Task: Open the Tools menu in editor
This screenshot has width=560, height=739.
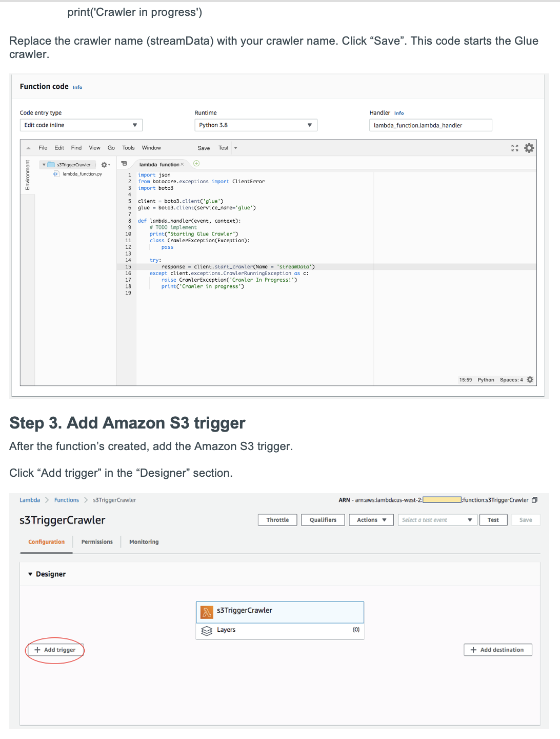Action: tap(128, 148)
